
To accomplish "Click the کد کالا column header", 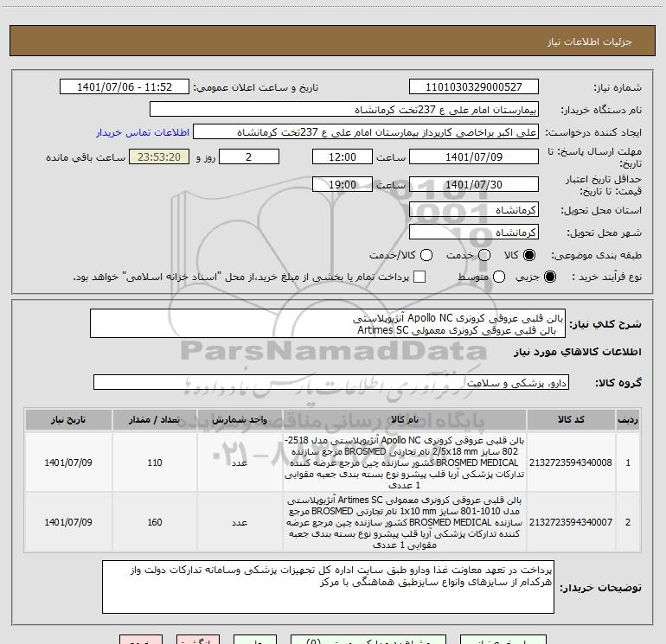I will pyautogui.click(x=571, y=420).
